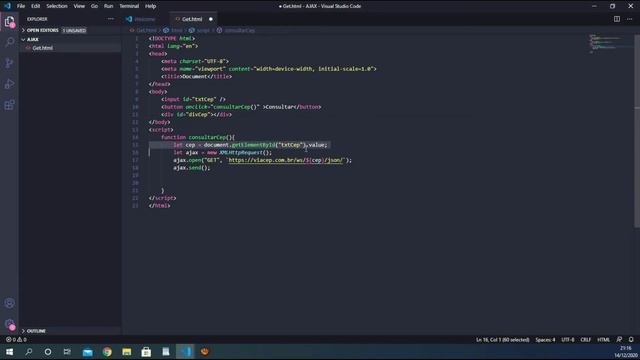Change indentation via Spaces: 4
640x360 pixels.
545,340
